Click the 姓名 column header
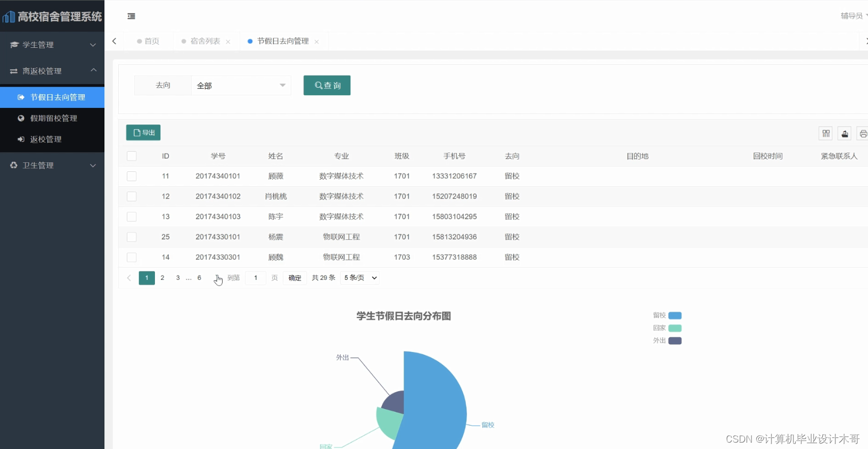868x449 pixels. pyautogui.click(x=276, y=156)
